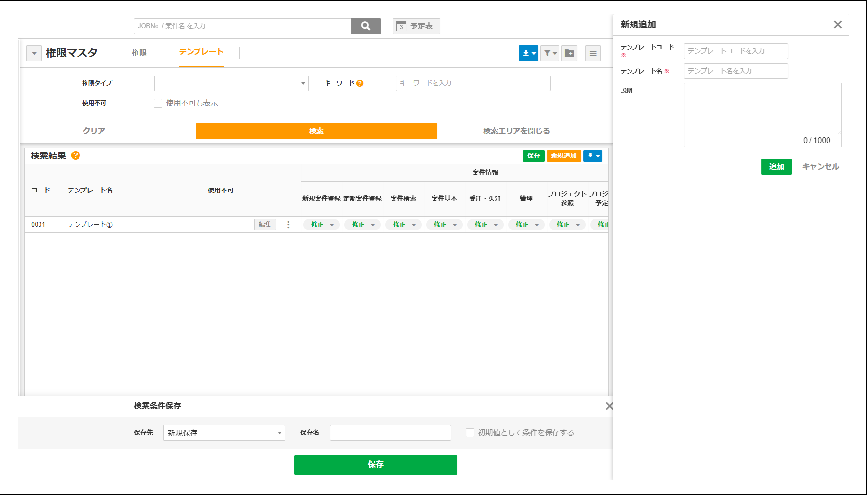868x496 pixels.
Task: Click the help icon beside 検索結果
Action: 76,155
